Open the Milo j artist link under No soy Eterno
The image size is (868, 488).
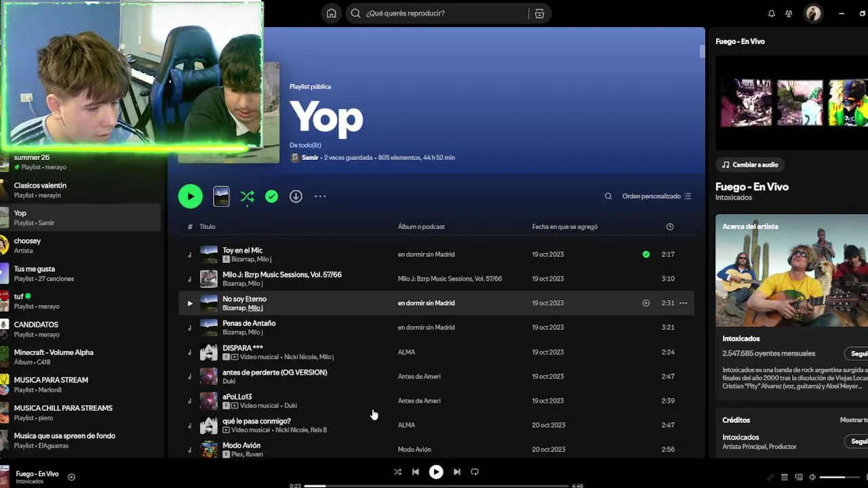pos(255,308)
